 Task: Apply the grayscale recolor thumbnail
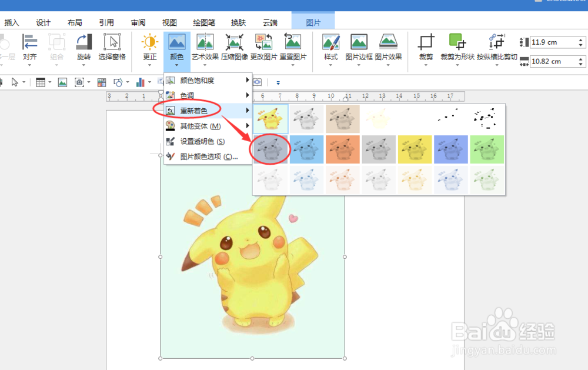click(x=306, y=119)
